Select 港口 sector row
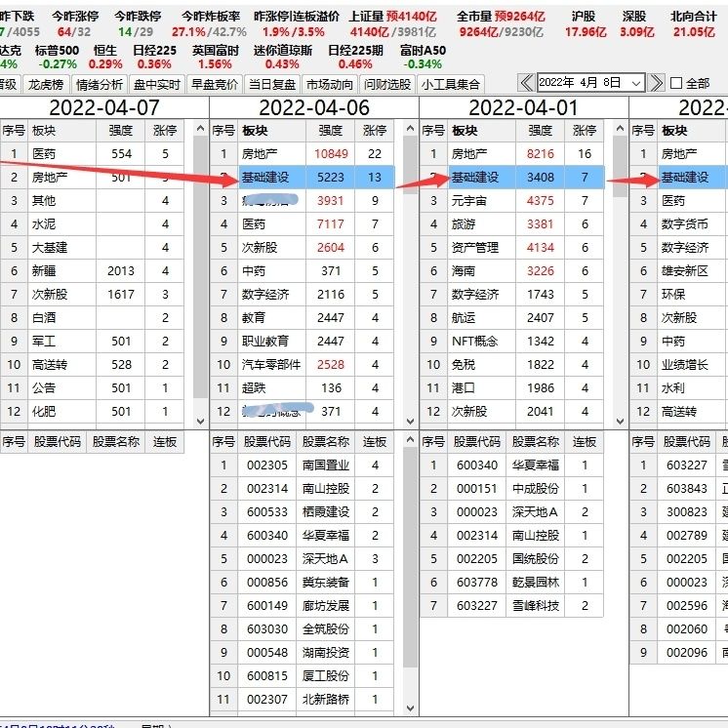 (511, 388)
